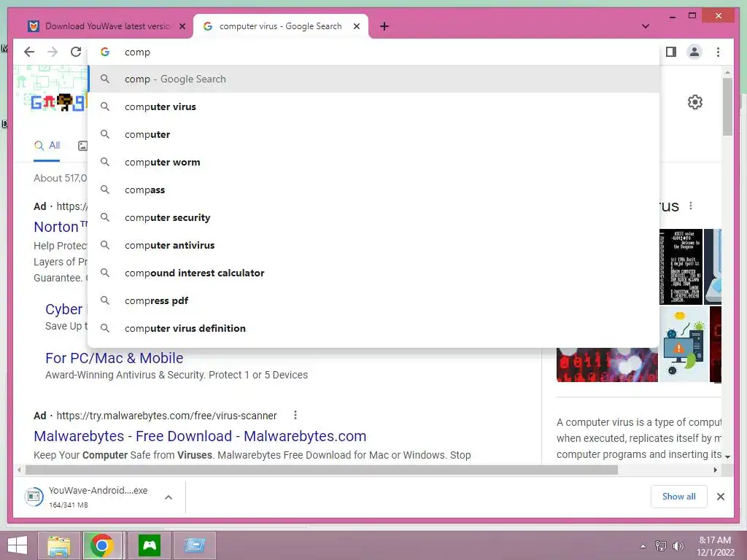Screen dimensions: 747x560
Task: Click the horizontal scrollbar thumb
Action: coord(322,470)
